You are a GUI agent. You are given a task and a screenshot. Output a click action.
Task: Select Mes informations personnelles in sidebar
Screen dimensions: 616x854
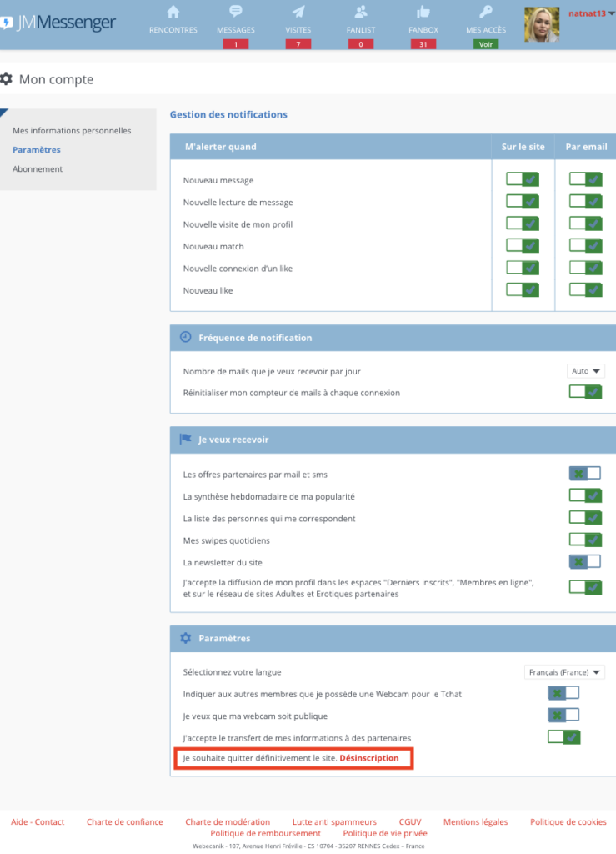[x=72, y=131]
